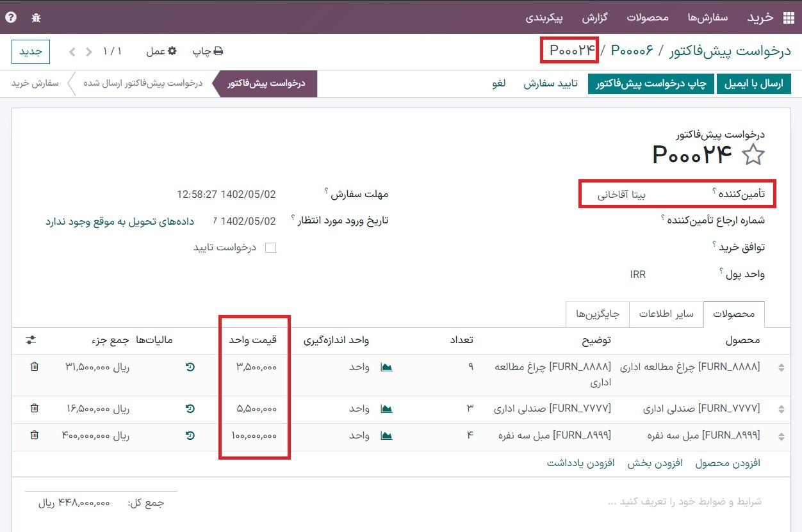Click the tax refresh icon for مبل سه نفره

click(190, 435)
